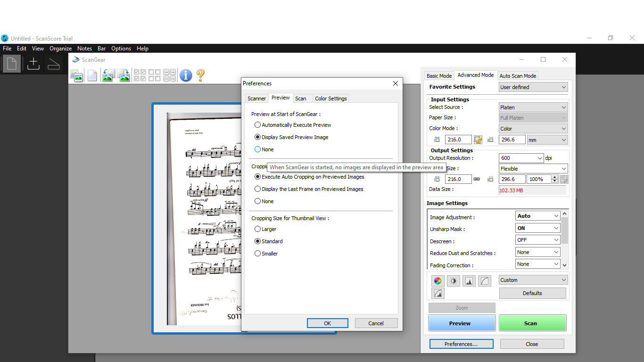Switch to the Basic Mode tab
This screenshot has width=644, height=362.
439,76
